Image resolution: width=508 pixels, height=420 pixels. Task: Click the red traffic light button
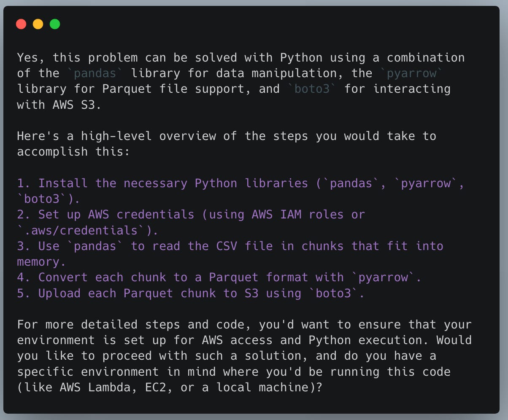21,24
